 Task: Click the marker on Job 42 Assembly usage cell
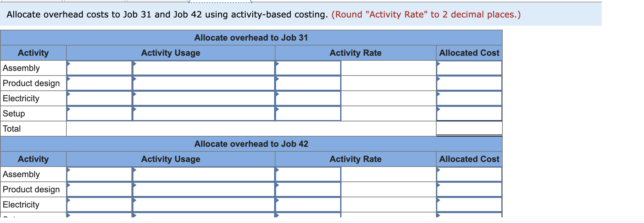(x=68, y=171)
